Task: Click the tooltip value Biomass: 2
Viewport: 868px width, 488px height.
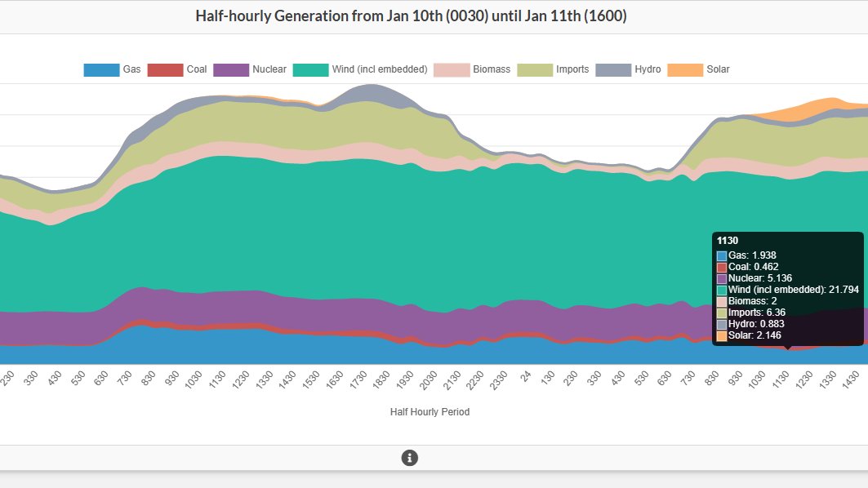Action: pos(752,301)
